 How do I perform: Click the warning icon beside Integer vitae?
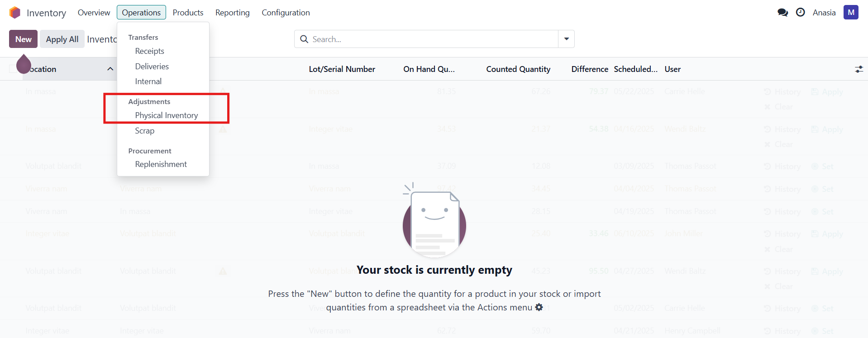[223, 129]
